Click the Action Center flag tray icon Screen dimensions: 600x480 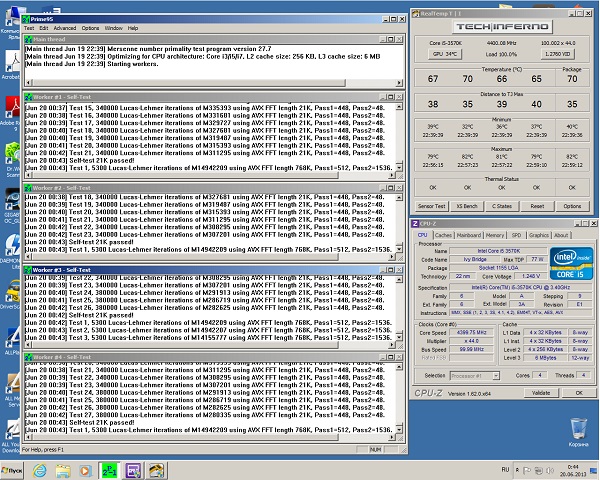[x=527, y=470]
